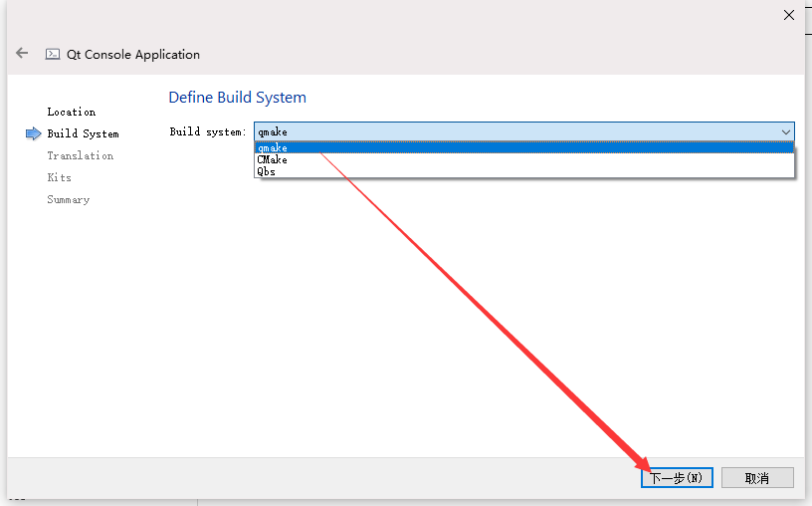Viewport: 812px width, 506px height.
Task: Click the Qt Console Application title text
Action: 133,55
